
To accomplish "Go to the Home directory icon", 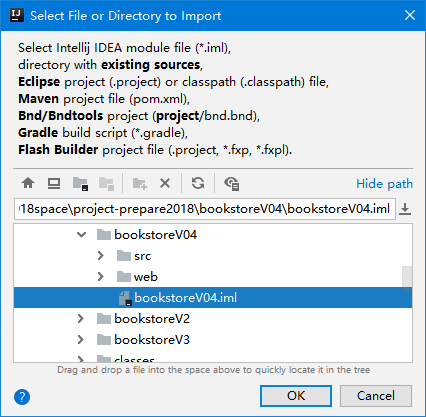I will click(28, 183).
